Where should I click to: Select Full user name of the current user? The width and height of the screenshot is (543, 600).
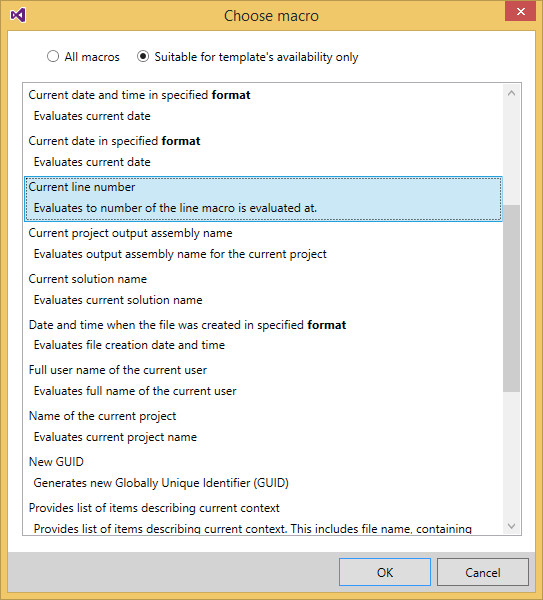click(x=263, y=380)
